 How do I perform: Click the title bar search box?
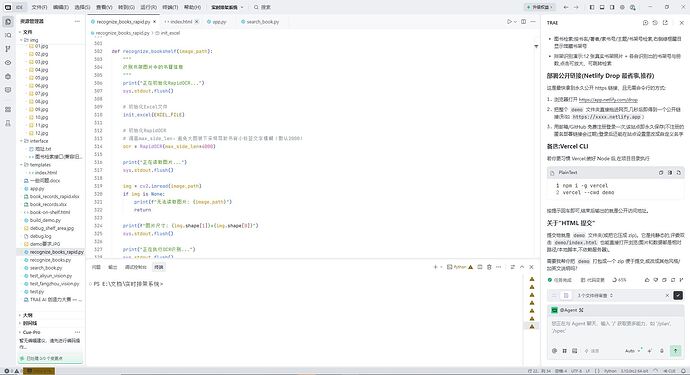(x=263, y=7)
